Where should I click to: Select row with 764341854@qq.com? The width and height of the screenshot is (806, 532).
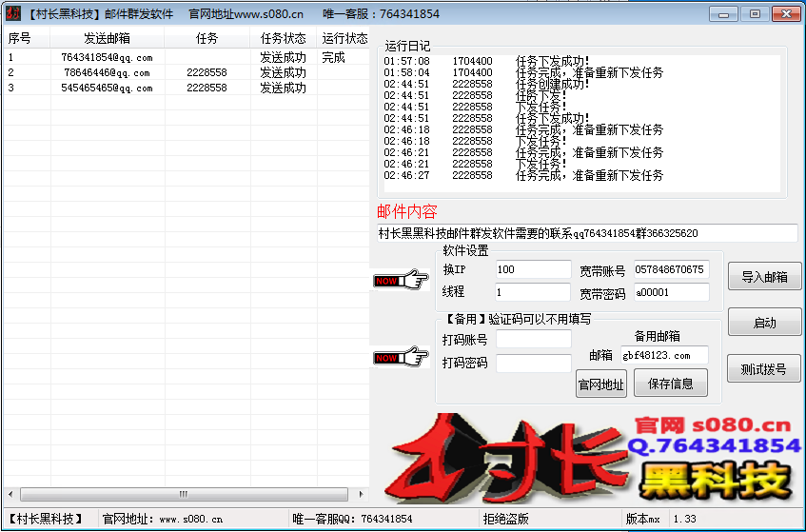(x=187, y=57)
